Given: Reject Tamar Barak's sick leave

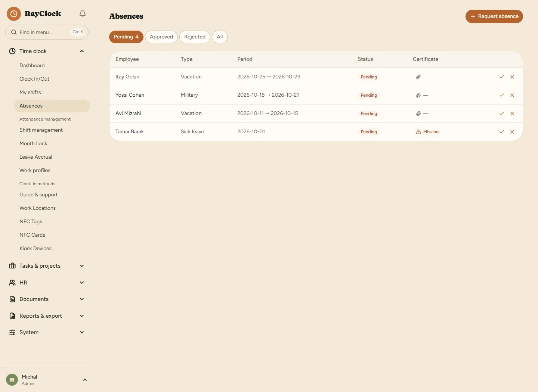Looking at the screenshot, I should point(512,132).
